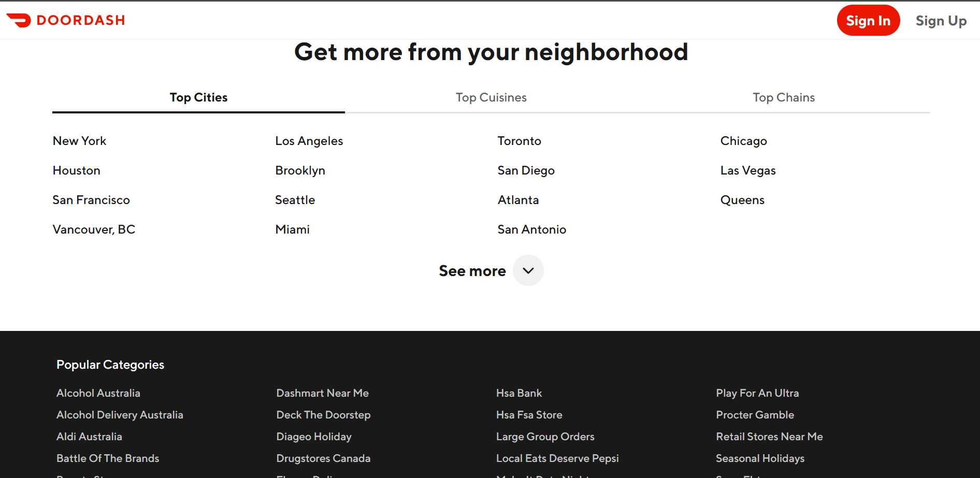Visit the San Antonio city link
Screen dimensions: 980x478
531,229
